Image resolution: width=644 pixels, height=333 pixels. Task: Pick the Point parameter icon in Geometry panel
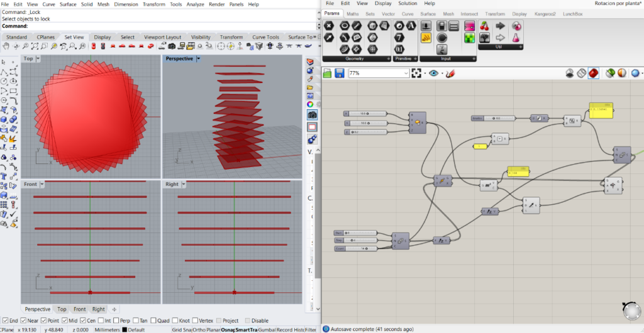(328, 26)
